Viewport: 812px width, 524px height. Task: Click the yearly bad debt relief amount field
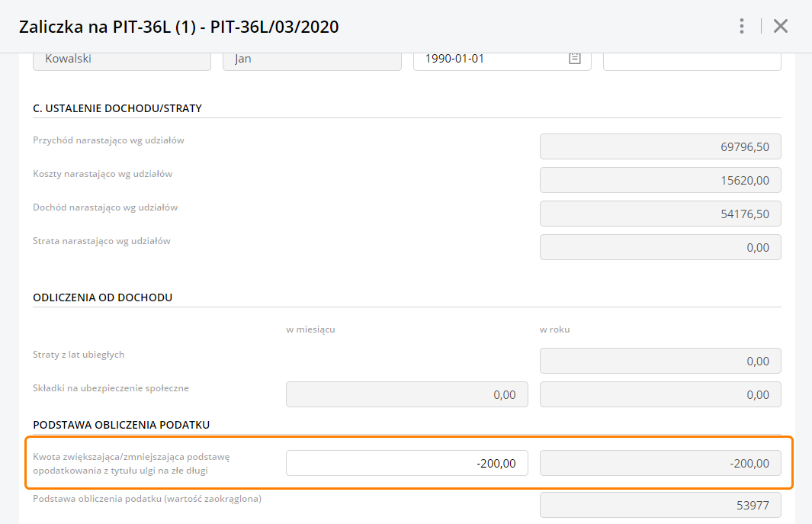point(660,463)
